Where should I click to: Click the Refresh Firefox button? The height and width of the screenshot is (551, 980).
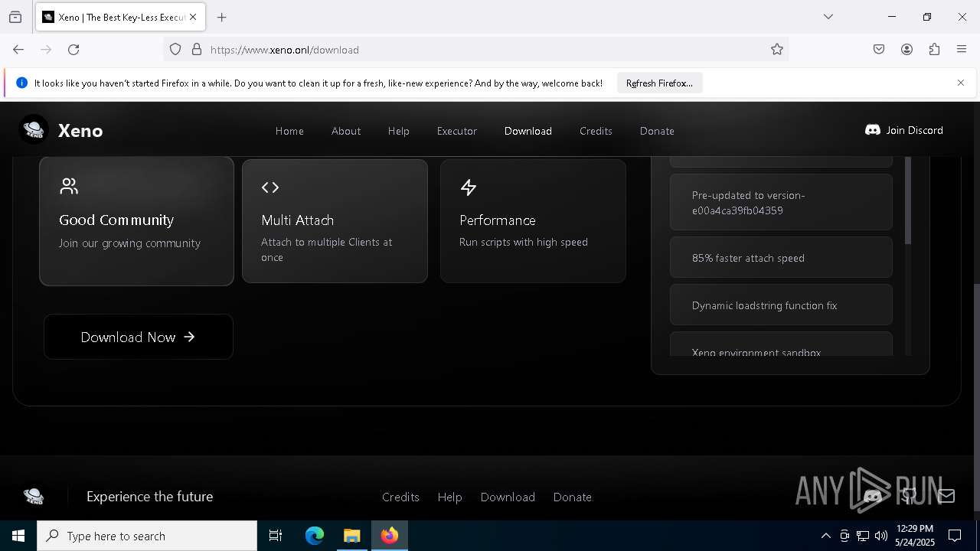(x=659, y=83)
